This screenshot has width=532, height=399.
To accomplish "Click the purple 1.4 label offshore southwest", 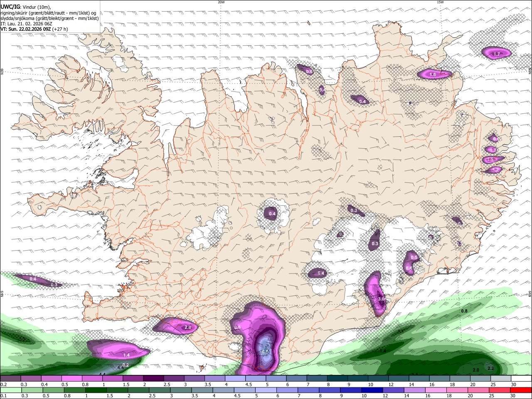I will click(126, 355).
